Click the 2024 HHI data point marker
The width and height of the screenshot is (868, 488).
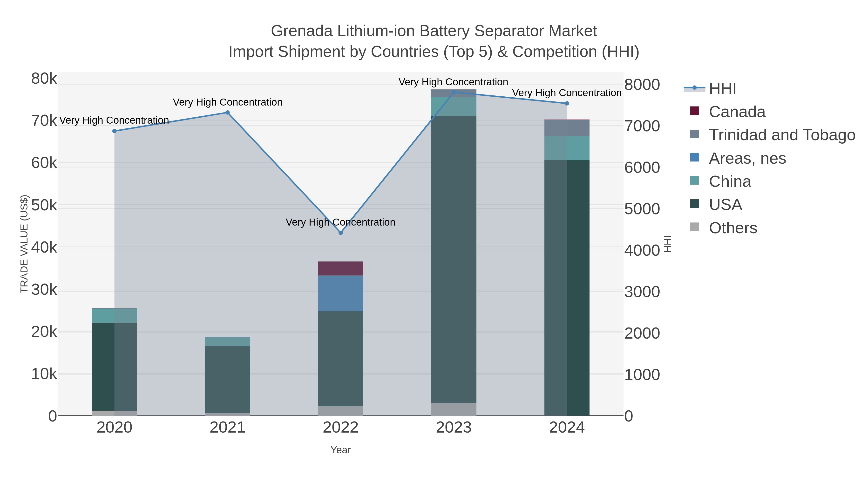(x=567, y=103)
